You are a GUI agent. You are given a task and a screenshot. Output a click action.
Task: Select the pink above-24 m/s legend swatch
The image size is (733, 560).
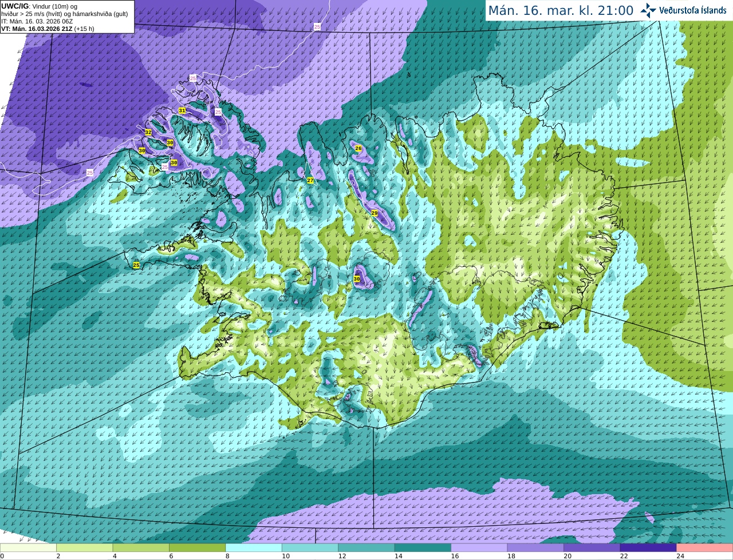(x=704, y=547)
